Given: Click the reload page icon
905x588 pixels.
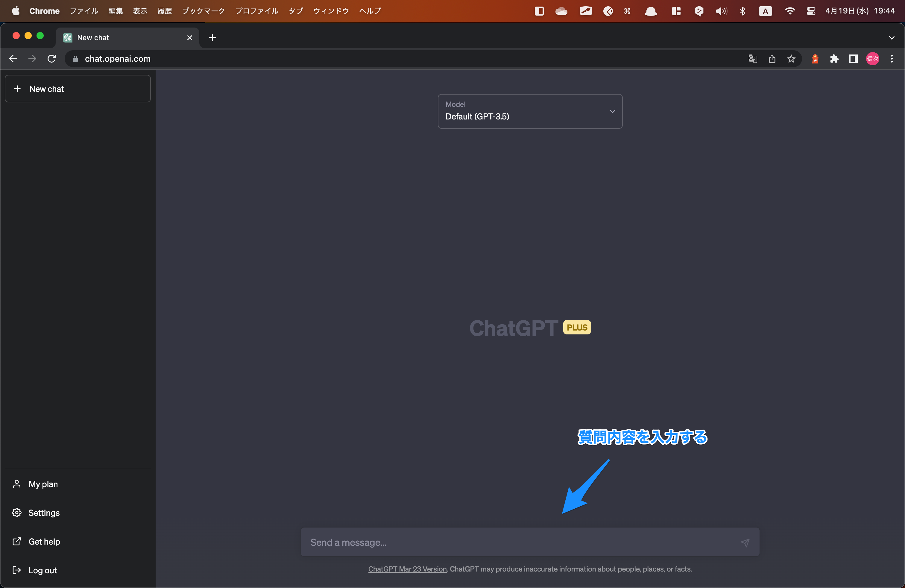Looking at the screenshot, I should tap(52, 59).
